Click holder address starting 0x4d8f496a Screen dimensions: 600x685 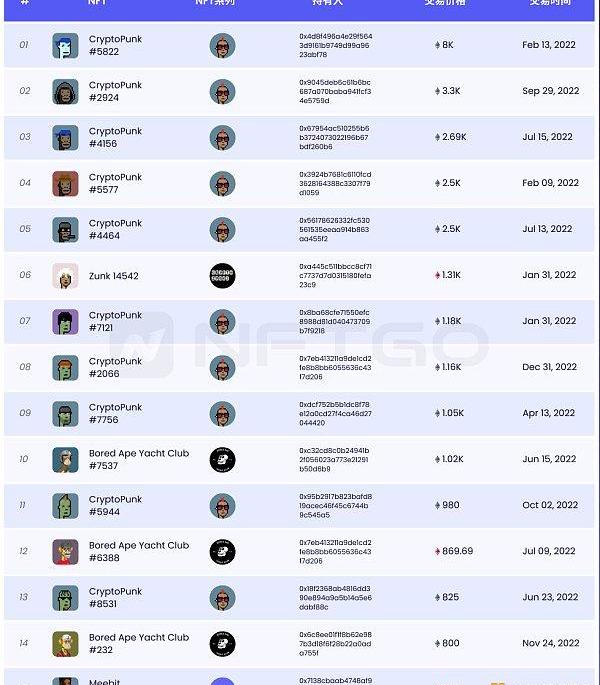pos(335,46)
